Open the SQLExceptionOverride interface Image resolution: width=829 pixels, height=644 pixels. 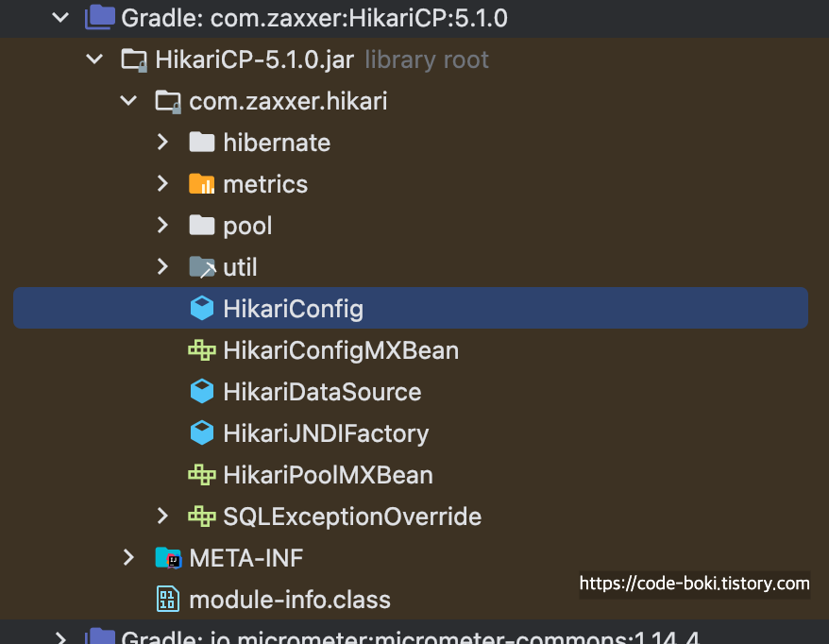(x=352, y=517)
